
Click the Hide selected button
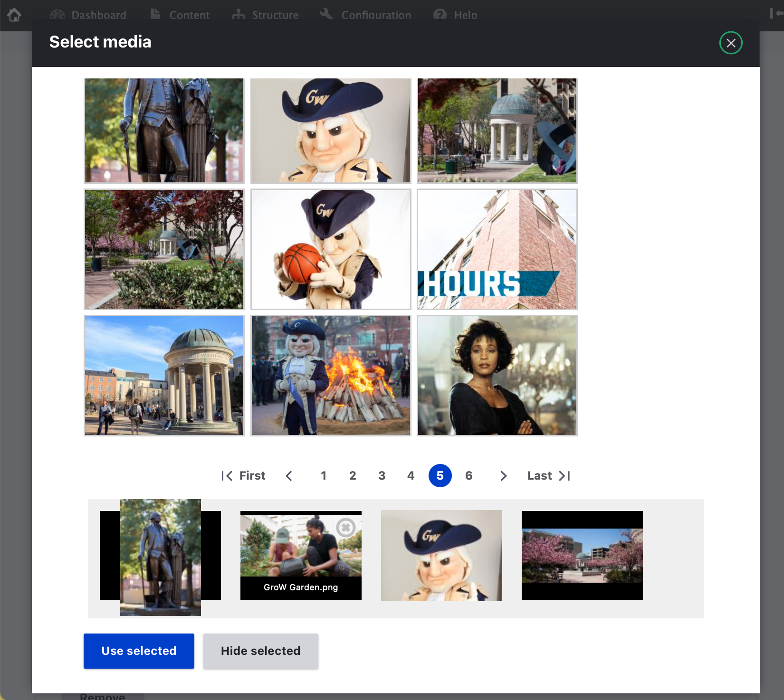point(260,651)
